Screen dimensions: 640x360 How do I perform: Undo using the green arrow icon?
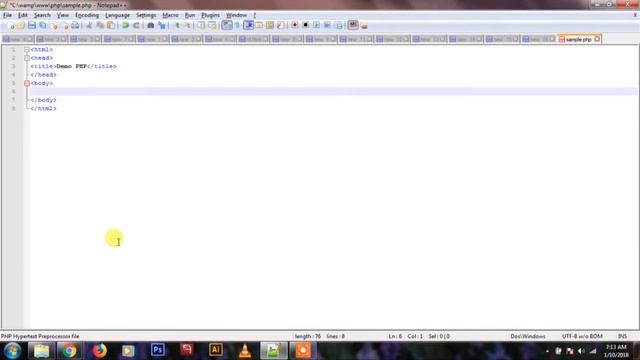coord(125,25)
